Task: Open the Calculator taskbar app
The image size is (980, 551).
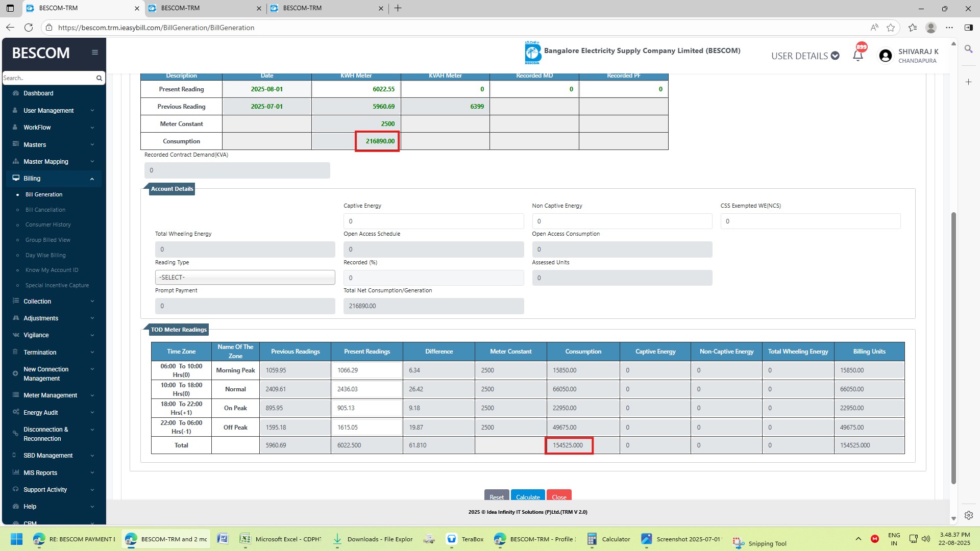Action: click(609, 539)
